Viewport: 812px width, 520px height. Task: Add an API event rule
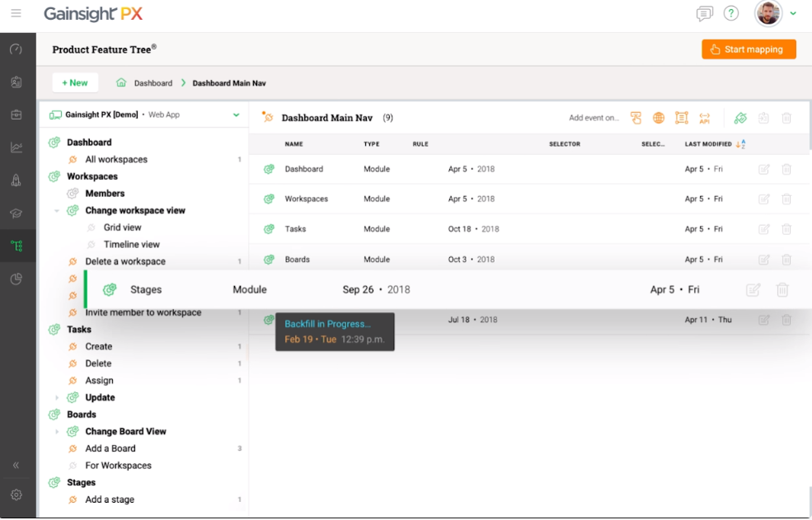pyautogui.click(x=704, y=118)
